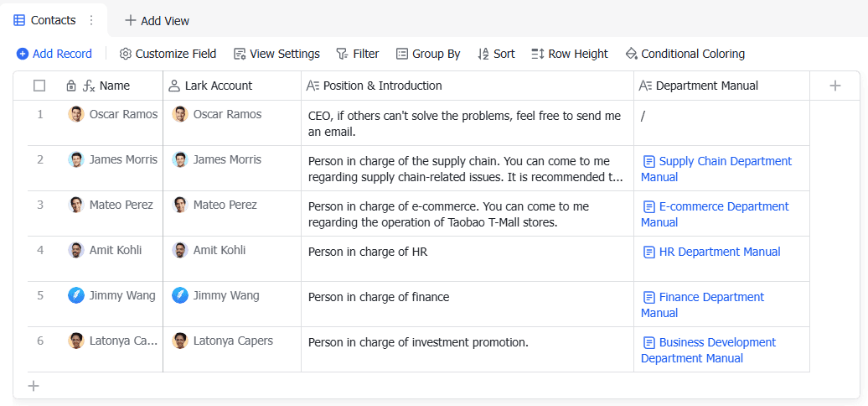Click the Filter funnel icon
This screenshot has height=406, width=868.
[342, 54]
